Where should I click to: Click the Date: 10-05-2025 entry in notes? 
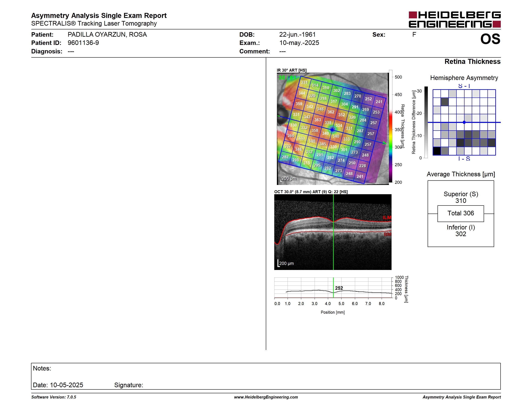[58, 385]
